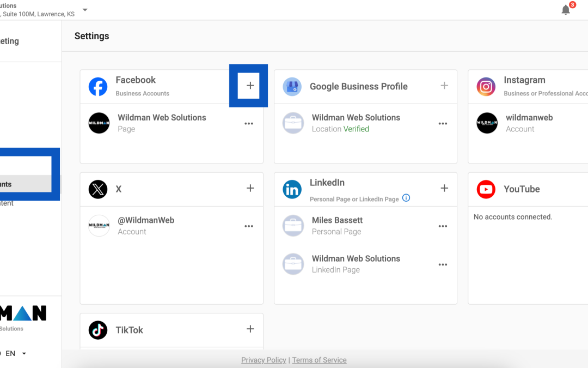The image size is (588, 368).
Task: Click briefcase icon beside Miles Bassett
Action: point(293,225)
